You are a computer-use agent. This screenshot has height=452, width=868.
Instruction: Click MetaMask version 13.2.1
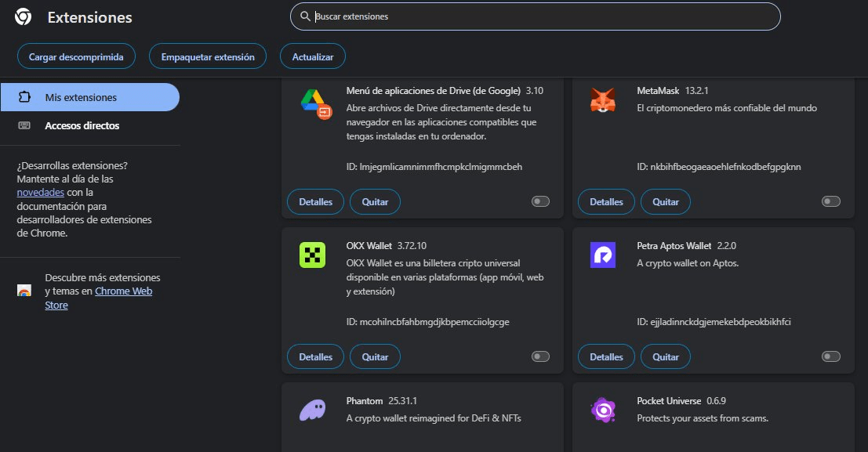click(x=696, y=91)
